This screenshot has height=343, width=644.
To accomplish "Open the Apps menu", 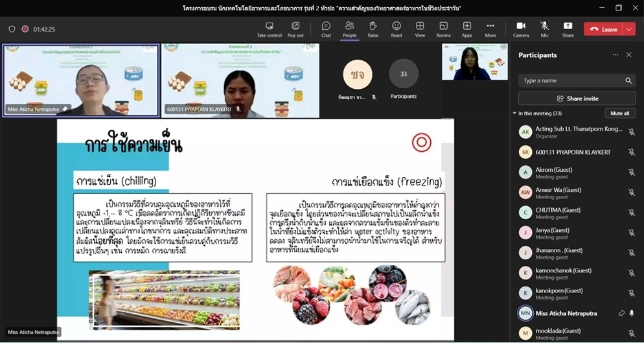I will tap(467, 30).
